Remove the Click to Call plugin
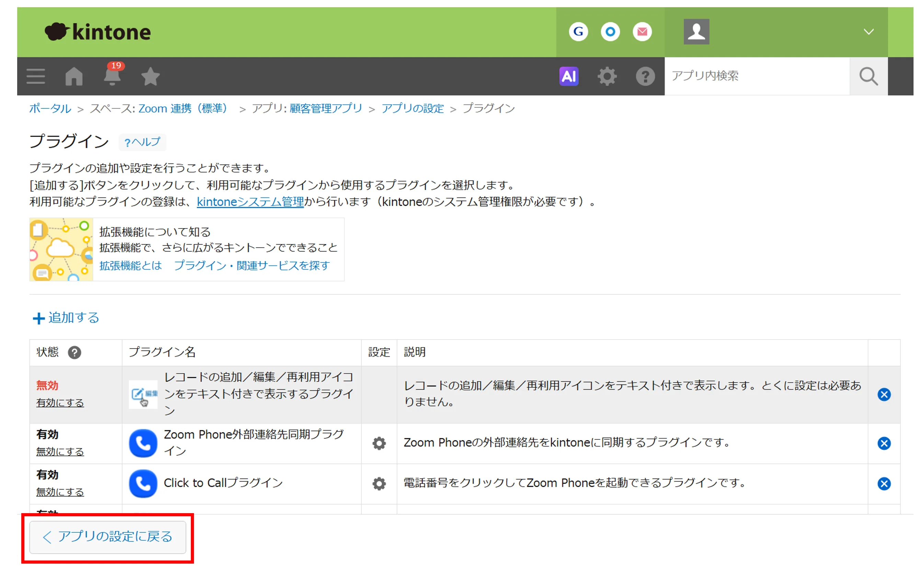 pyautogui.click(x=884, y=484)
